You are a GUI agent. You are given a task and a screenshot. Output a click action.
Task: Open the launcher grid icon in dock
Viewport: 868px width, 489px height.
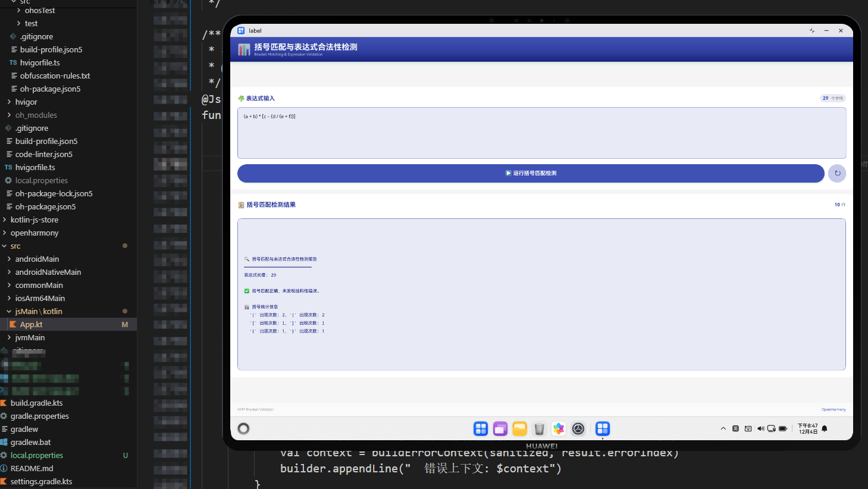coord(481,428)
